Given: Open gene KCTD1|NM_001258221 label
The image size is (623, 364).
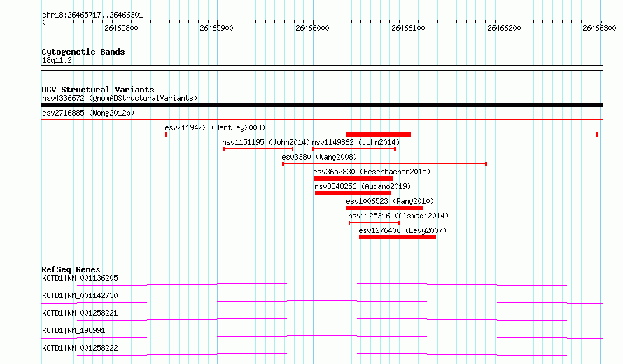Looking at the screenshot, I should click(80, 313).
